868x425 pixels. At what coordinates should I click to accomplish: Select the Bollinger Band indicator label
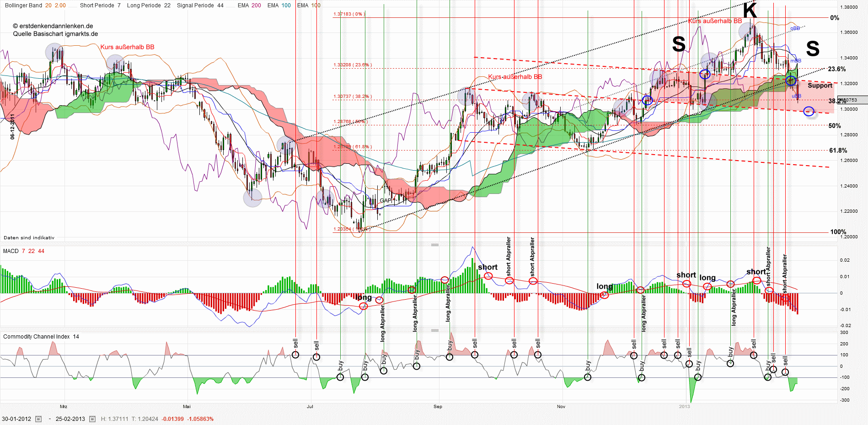pos(23,5)
